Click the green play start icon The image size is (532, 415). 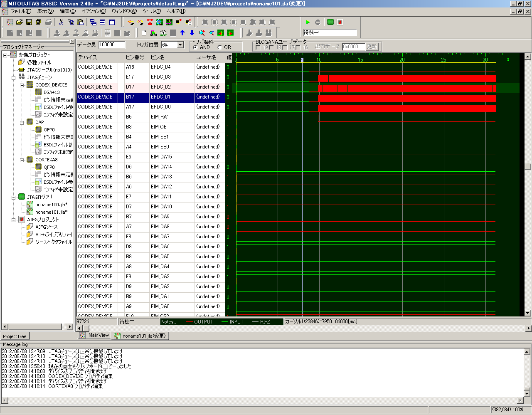point(308,22)
